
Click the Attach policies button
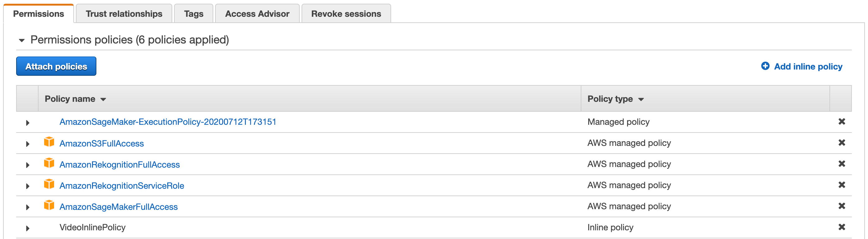pos(56,66)
